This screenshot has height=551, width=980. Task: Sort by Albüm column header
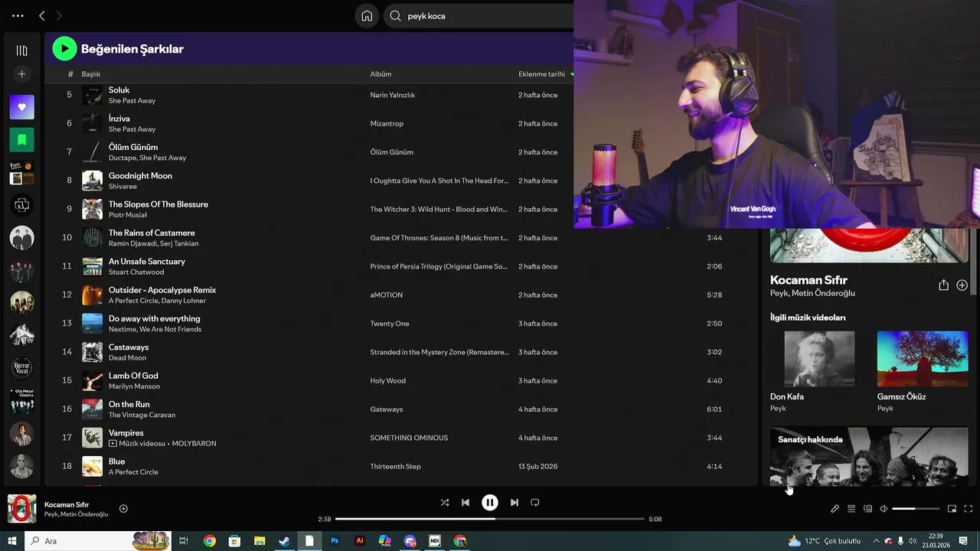click(381, 74)
